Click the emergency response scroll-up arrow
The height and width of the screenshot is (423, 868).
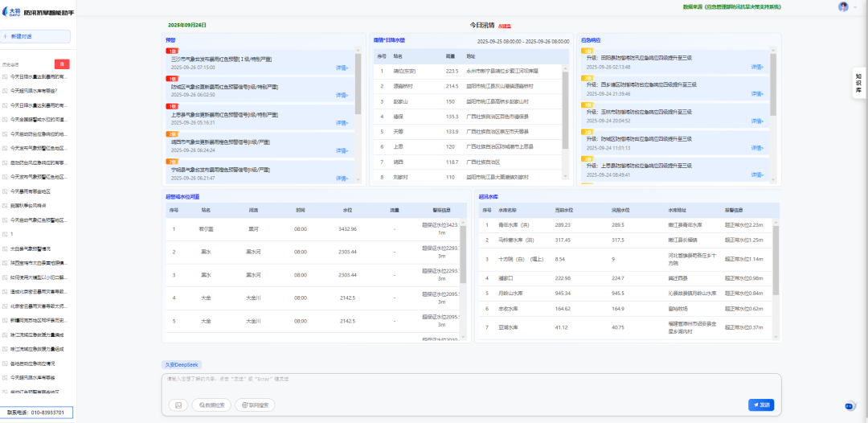tap(773, 51)
